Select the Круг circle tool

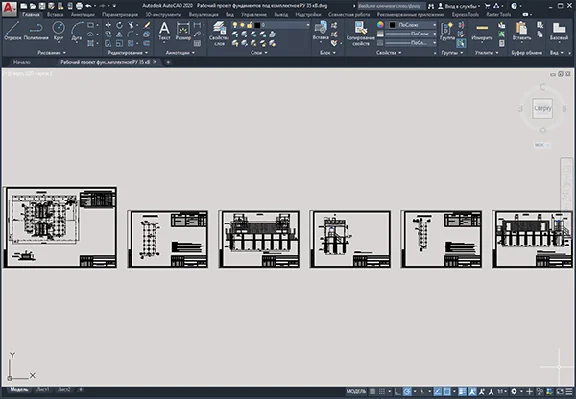(x=58, y=30)
